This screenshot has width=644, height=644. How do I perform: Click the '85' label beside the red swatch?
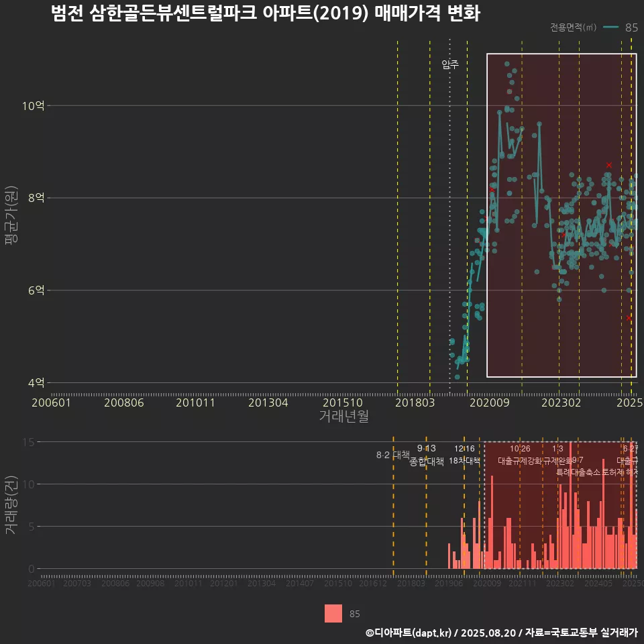pyautogui.click(x=354, y=614)
